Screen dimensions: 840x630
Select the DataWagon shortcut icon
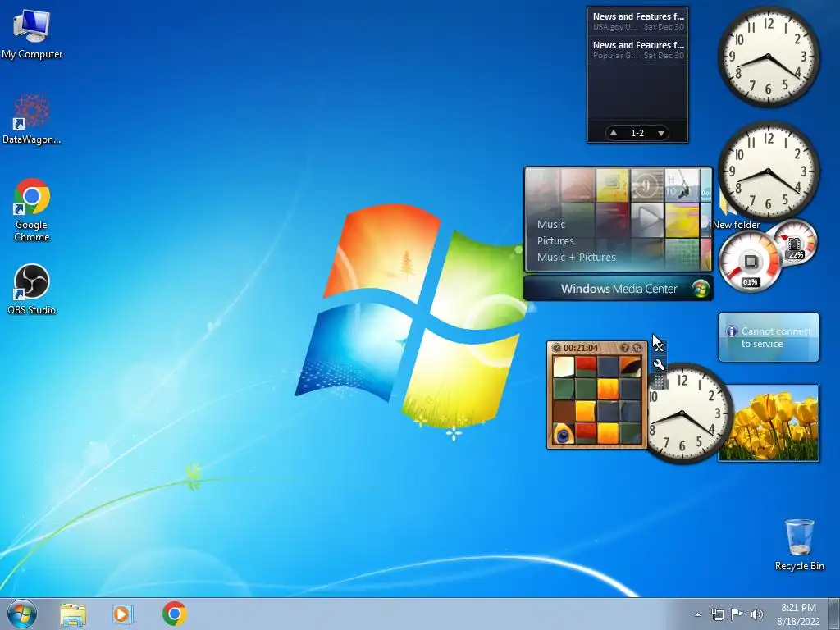pos(32,119)
